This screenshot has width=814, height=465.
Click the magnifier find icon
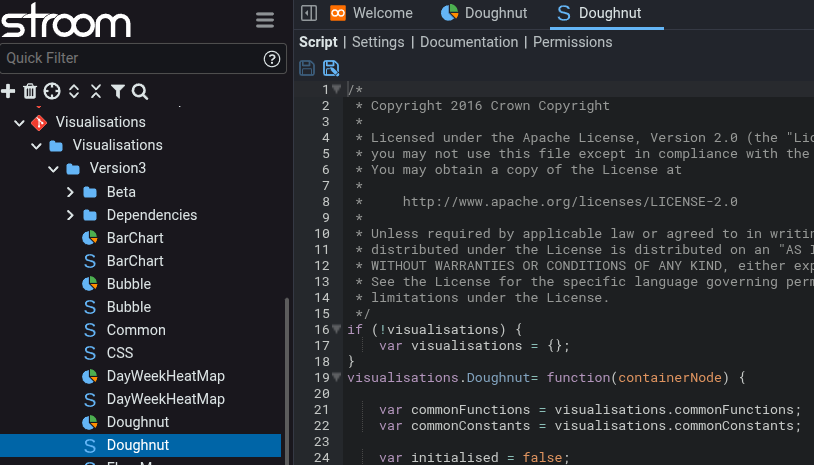(x=140, y=91)
